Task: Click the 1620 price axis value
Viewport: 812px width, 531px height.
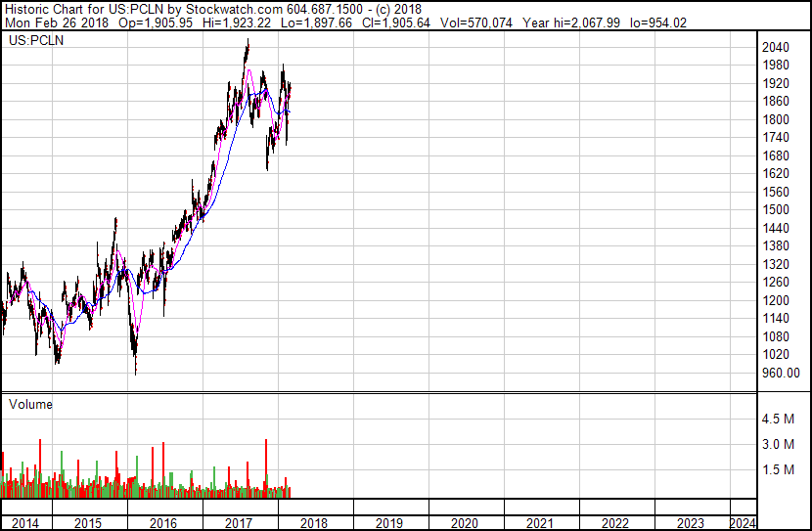Action: (776, 174)
